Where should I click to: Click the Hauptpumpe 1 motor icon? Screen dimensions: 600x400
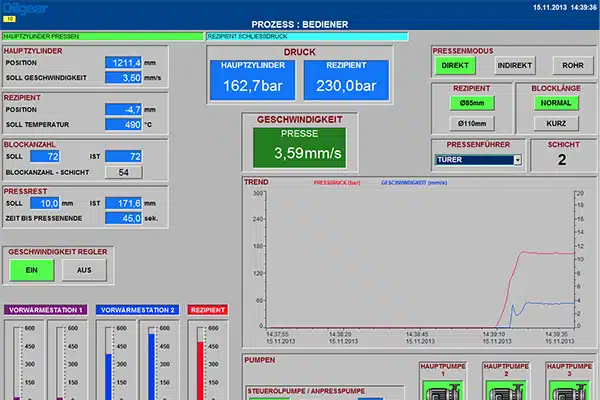point(443,391)
